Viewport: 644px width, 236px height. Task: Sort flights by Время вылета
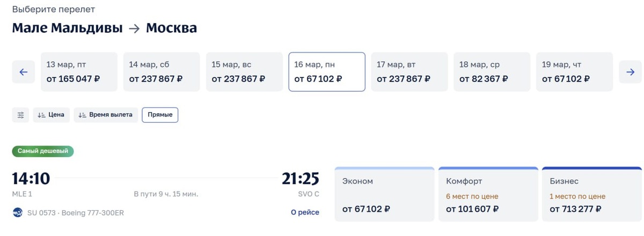tap(106, 115)
